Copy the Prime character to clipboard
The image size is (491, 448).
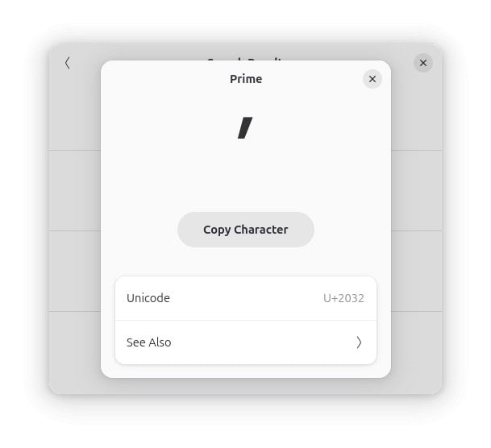245,230
